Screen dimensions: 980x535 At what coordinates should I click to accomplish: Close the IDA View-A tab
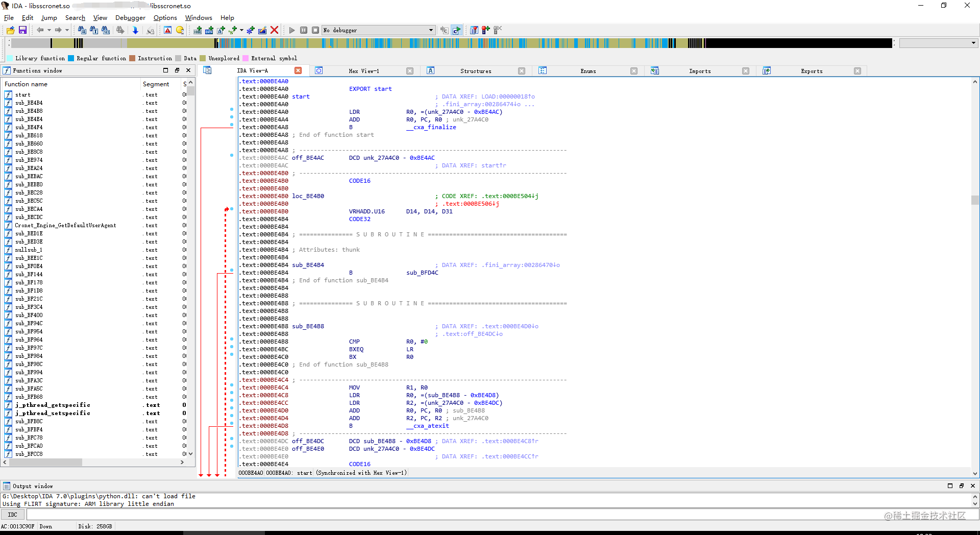[298, 70]
